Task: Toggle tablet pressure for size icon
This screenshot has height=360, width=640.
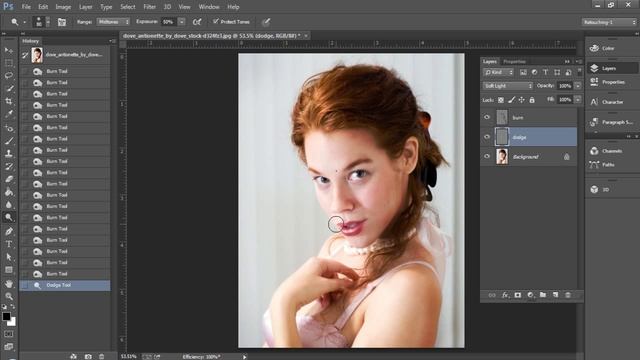Action: click(266, 22)
